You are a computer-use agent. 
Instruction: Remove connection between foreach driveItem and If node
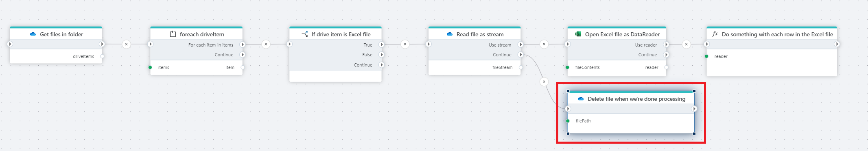266,44
